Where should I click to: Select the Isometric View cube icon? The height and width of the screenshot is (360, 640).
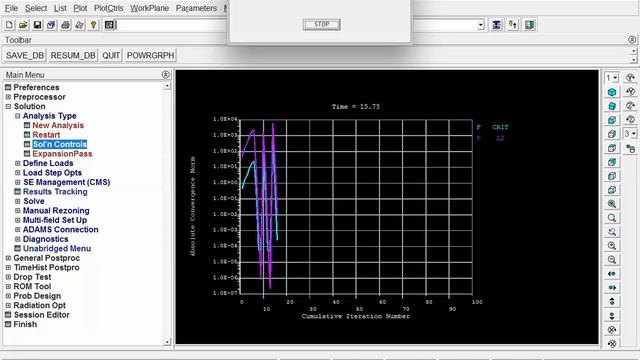(611, 92)
